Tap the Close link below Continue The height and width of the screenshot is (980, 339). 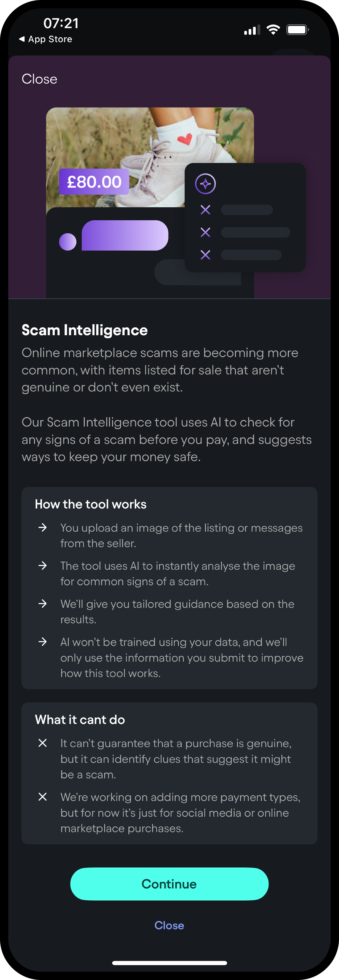[169, 925]
